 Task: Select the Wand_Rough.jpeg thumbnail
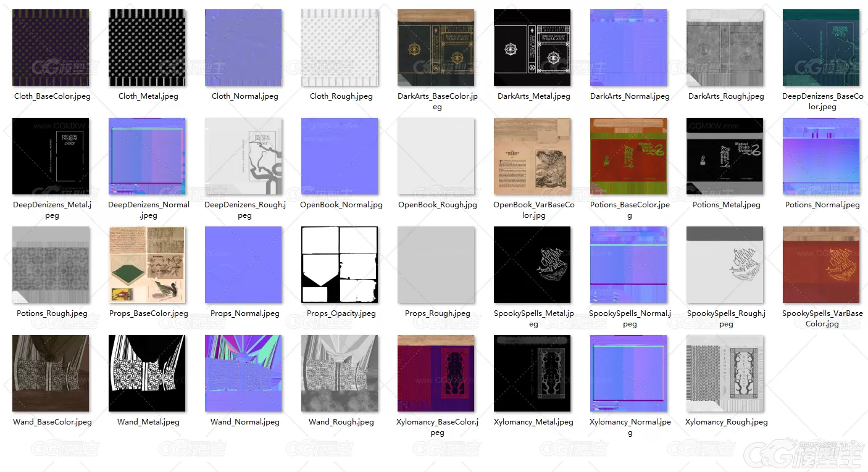[340, 373]
